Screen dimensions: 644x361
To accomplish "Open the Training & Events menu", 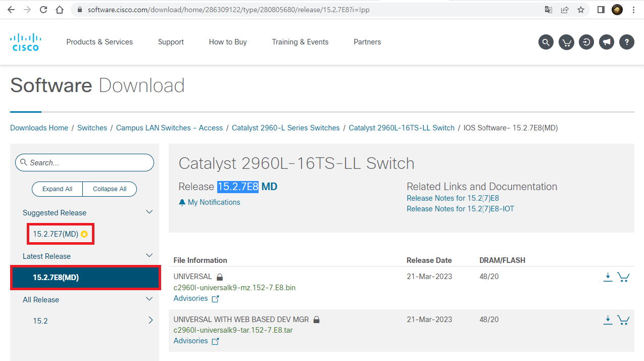I will click(300, 42).
